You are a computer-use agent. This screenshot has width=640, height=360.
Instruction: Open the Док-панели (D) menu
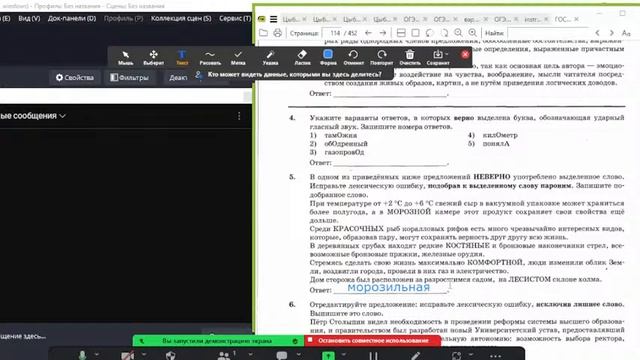(72, 18)
